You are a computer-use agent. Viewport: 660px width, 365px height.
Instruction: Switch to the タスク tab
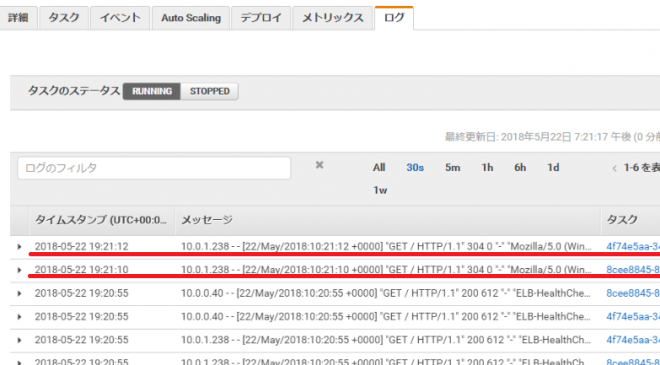pos(64,18)
